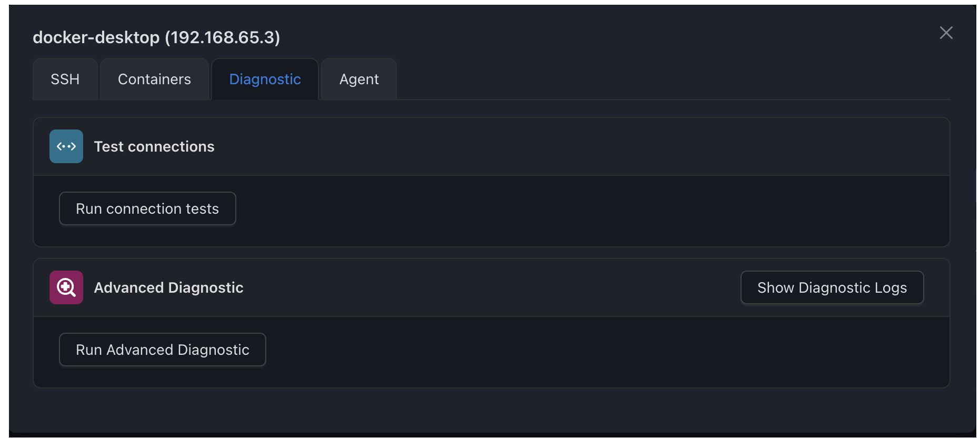The height and width of the screenshot is (438, 980).
Task: Click the Advanced Diagnostic magnifier icon
Action: (66, 287)
